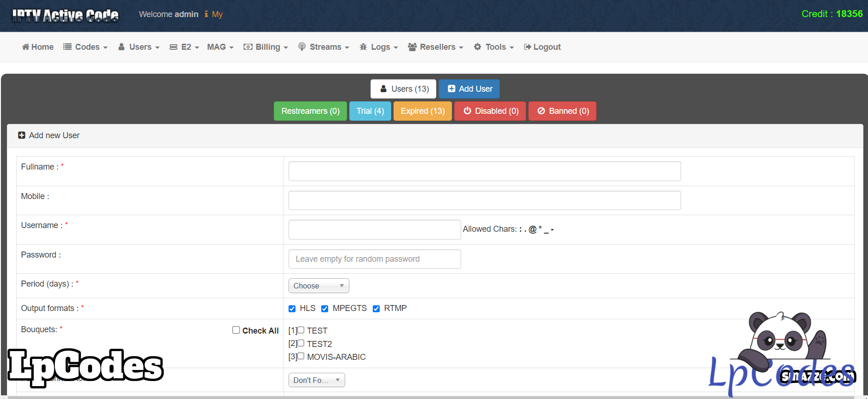Switch to the Trial (4) tab
This screenshot has height=399, width=868.
point(370,111)
